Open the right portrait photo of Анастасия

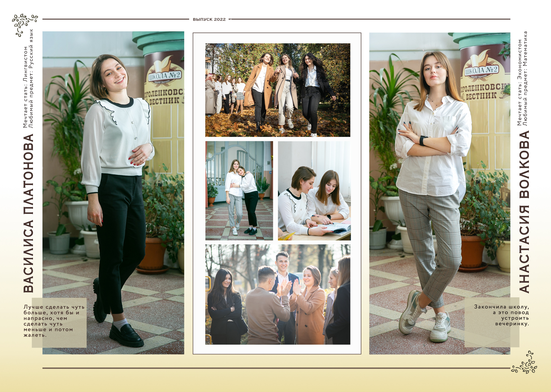[440, 194]
